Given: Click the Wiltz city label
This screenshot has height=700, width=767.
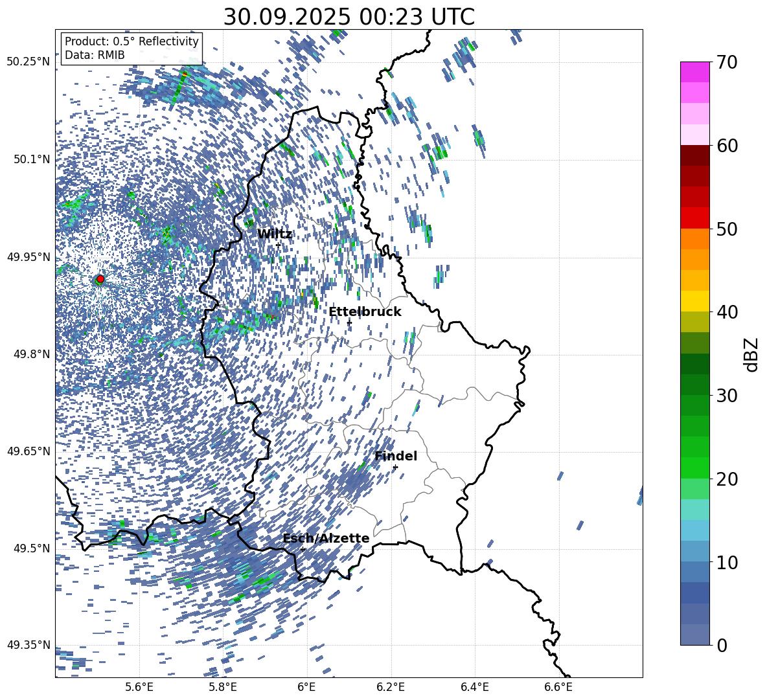Looking at the screenshot, I should point(275,234).
